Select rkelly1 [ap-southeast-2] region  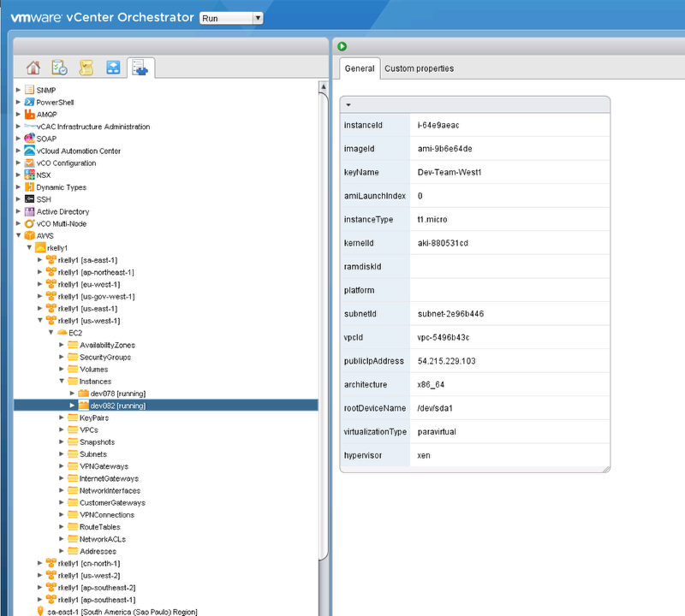click(97, 588)
